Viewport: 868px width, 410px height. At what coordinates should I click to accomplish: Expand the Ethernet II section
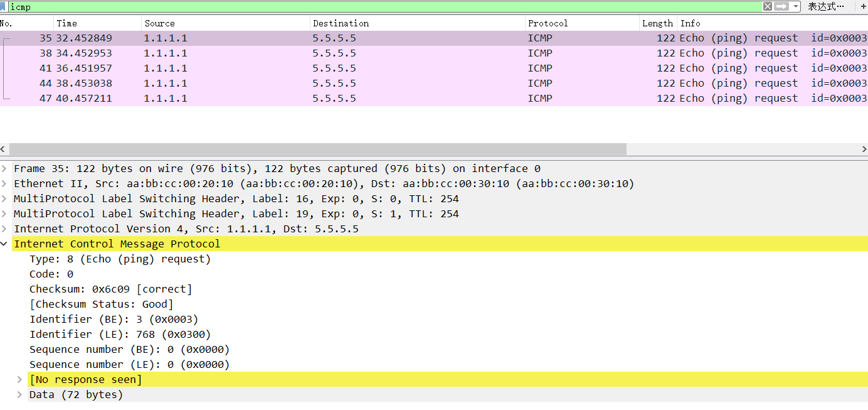click(x=4, y=183)
